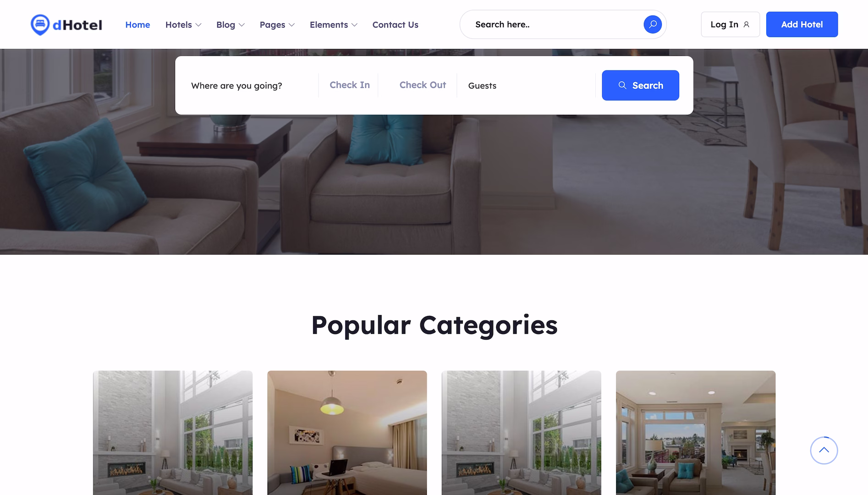
Task: Open the bedroom with pendant lamp thumbnail
Action: point(347,433)
